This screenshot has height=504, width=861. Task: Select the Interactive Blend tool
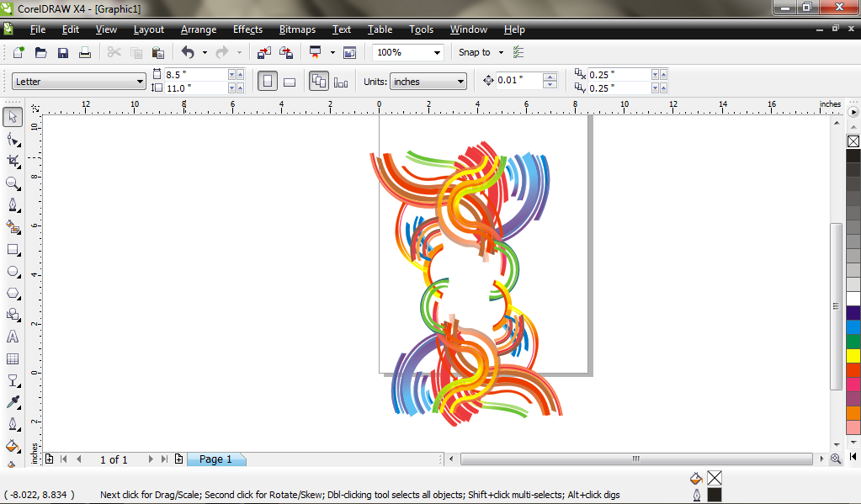click(x=13, y=380)
